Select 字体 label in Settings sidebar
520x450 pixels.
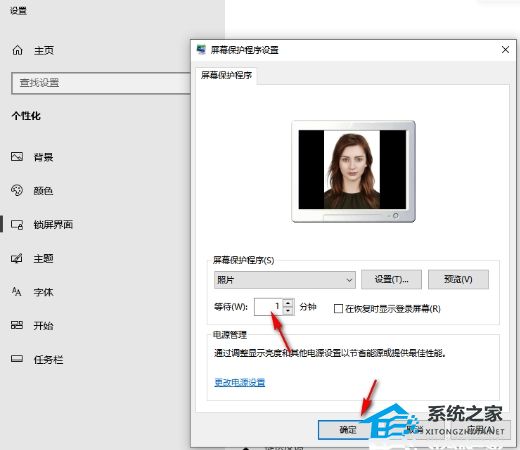[x=43, y=292]
